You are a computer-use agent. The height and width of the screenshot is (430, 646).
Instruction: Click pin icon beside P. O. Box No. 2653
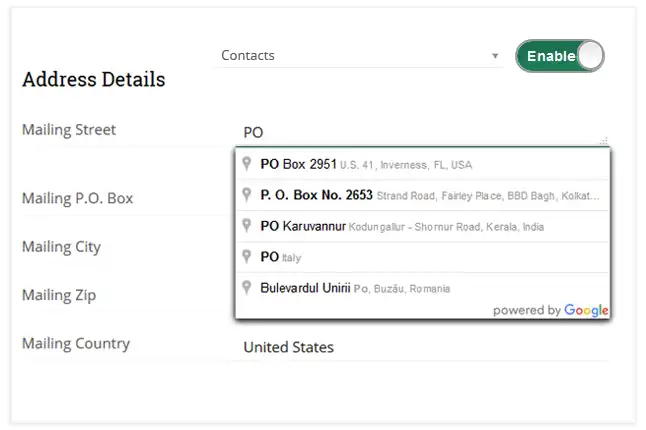point(247,195)
